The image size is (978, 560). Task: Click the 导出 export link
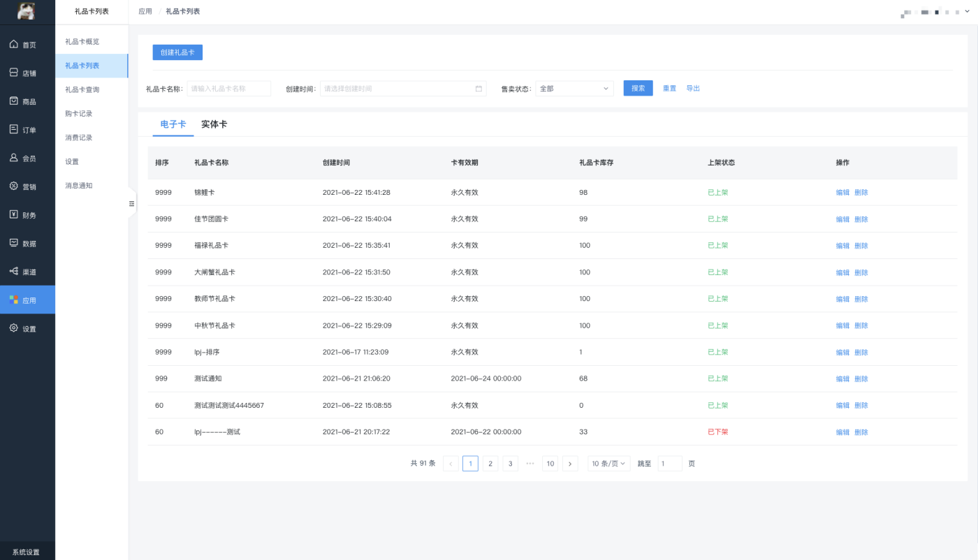[693, 89]
